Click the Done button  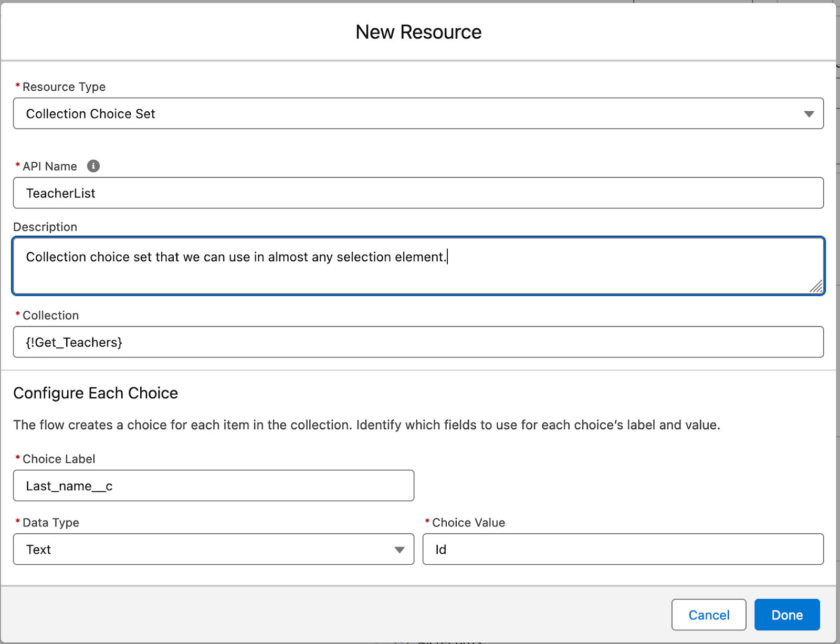point(786,615)
